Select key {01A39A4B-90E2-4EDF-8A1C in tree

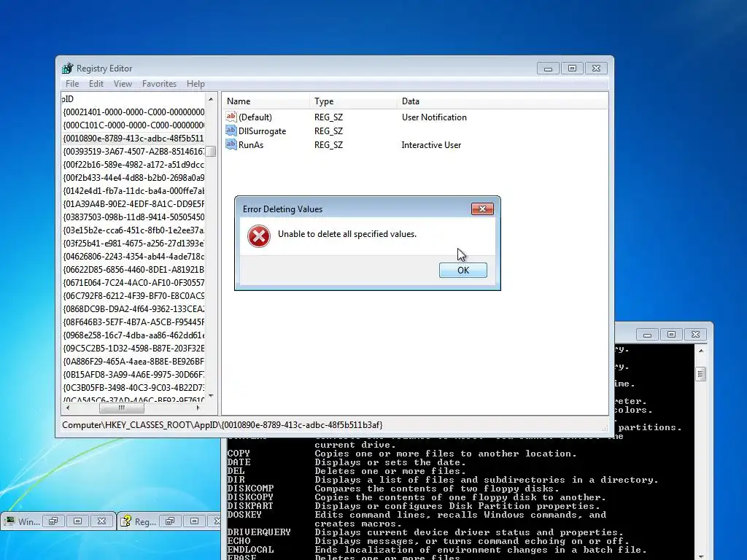pyautogui.click(x=133, y=204)
